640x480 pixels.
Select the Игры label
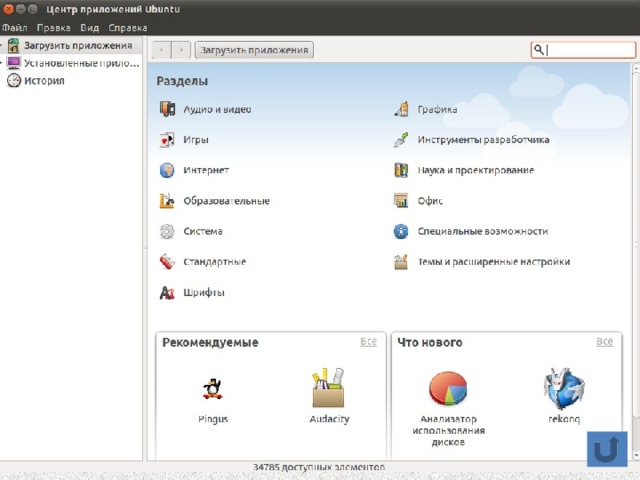coord(196,140)
